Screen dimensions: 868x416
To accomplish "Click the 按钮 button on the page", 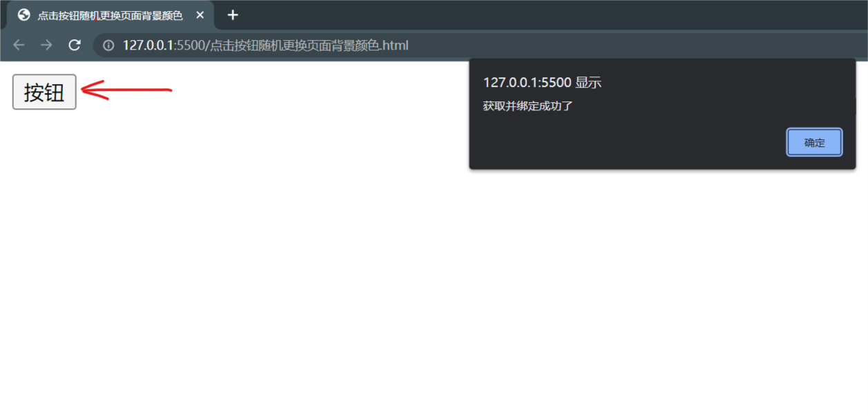I will (x=44, y=92).
